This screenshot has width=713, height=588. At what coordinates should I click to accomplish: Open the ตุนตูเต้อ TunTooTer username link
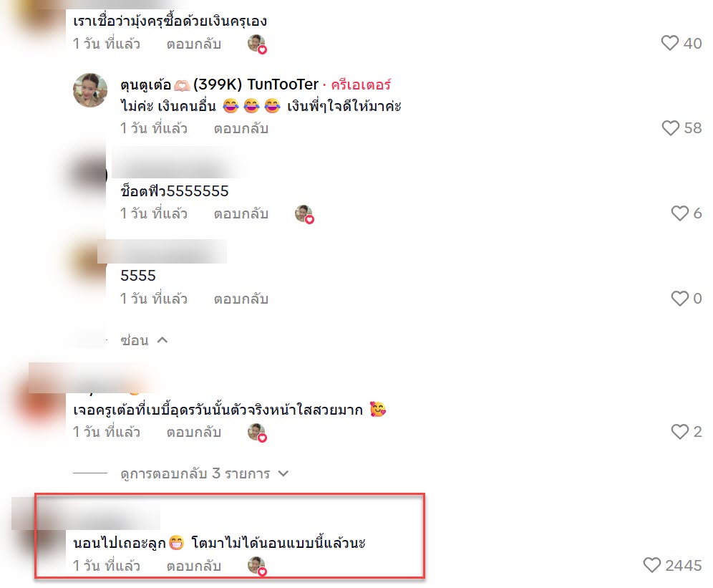pos(219,85)
